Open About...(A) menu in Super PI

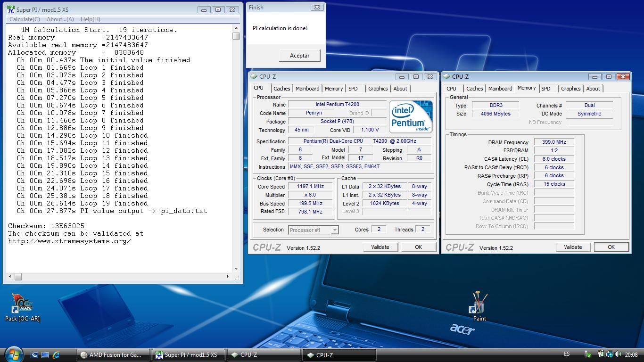click(60, 19)
